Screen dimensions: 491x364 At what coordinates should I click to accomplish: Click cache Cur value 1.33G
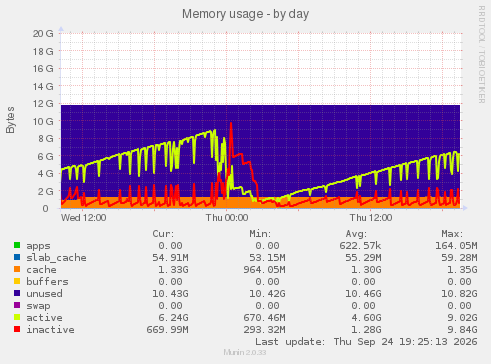tap(173, 270)
